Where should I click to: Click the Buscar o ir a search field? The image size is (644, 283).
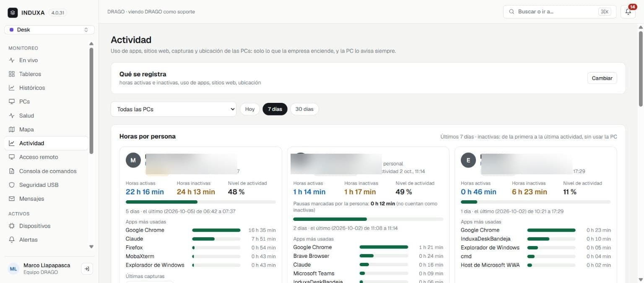[560, 12]
